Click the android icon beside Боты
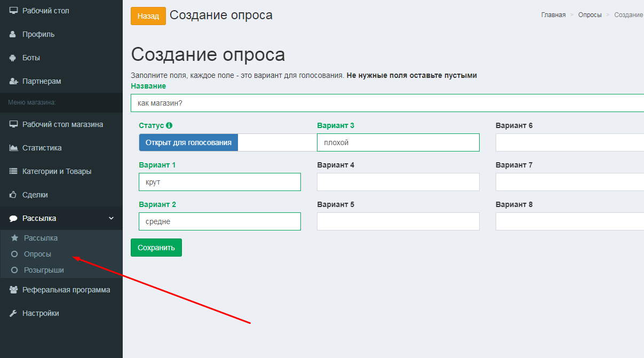644x358 pixels. [13, 58]
